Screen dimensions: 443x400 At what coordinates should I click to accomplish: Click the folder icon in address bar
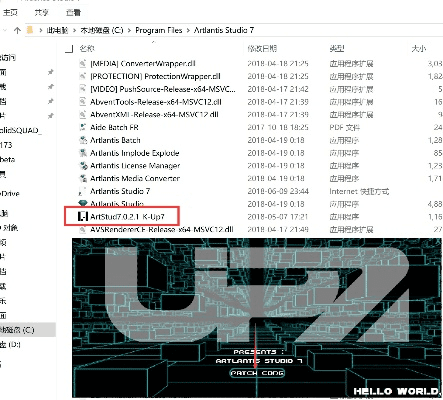30,30
